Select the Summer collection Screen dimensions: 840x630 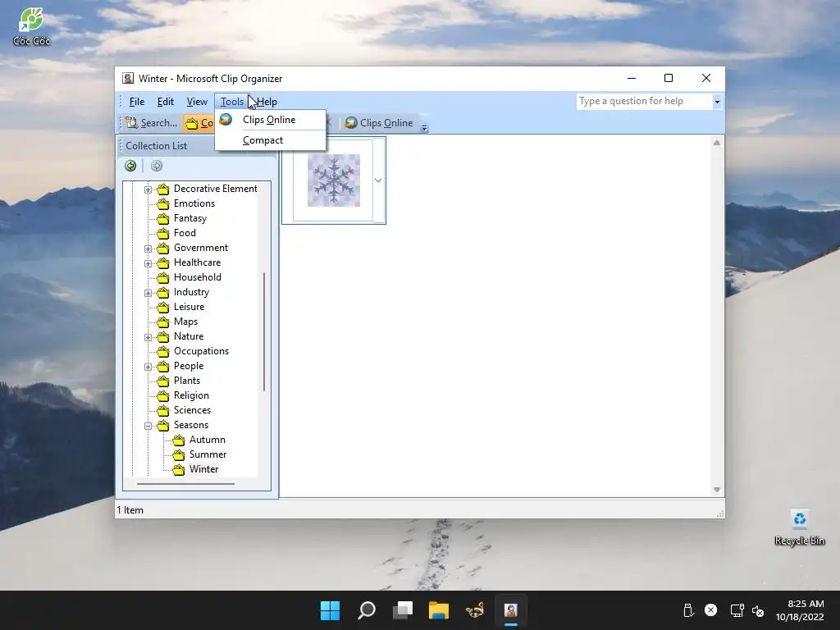coord(208,454)
